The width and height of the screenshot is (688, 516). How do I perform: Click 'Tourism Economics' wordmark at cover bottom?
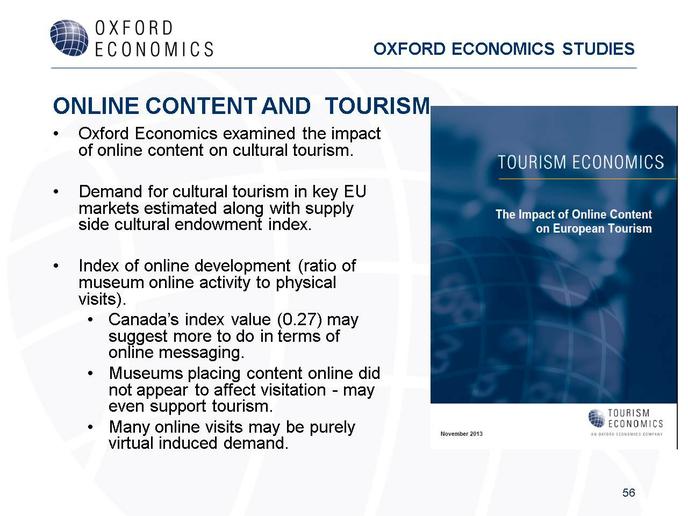tap(635, 418)
